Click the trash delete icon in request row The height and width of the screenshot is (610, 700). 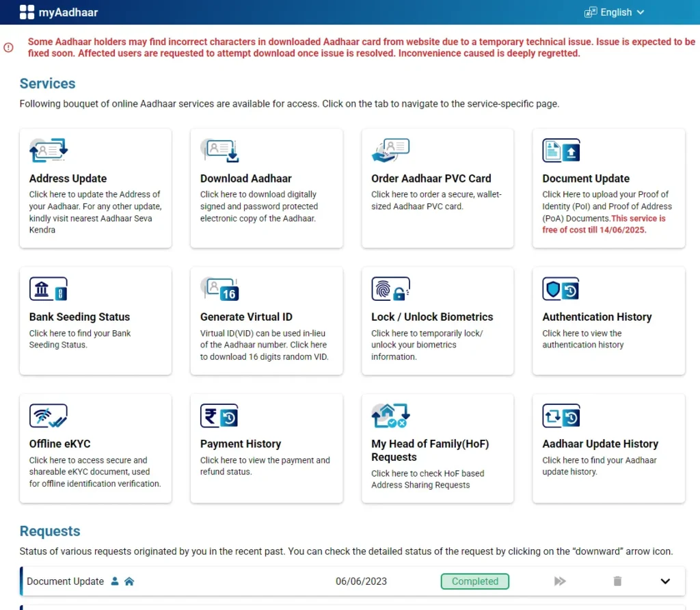617,581
